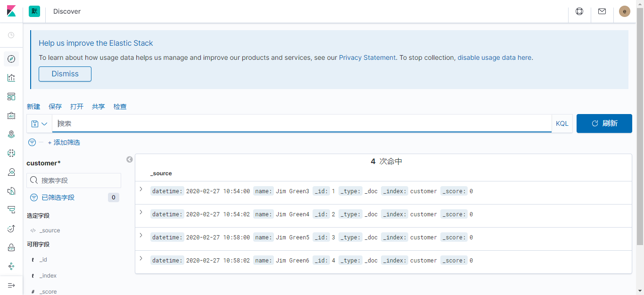Focus the 搜索字段 field search box

pos(74,180)
